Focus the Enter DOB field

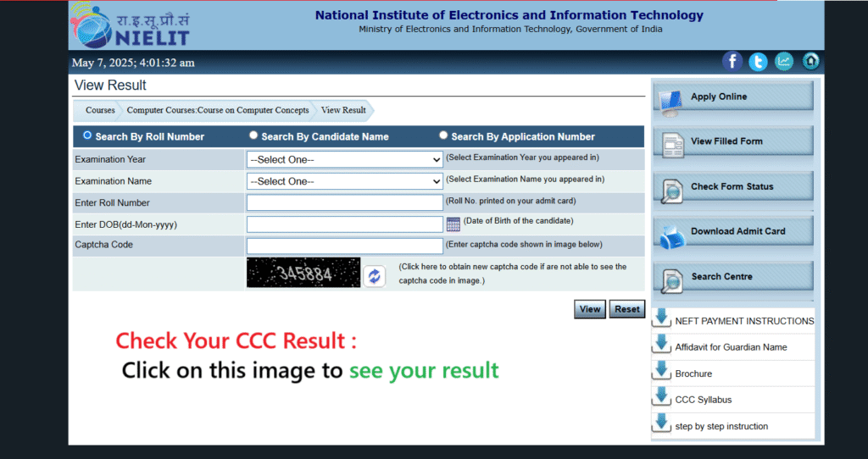344,224
